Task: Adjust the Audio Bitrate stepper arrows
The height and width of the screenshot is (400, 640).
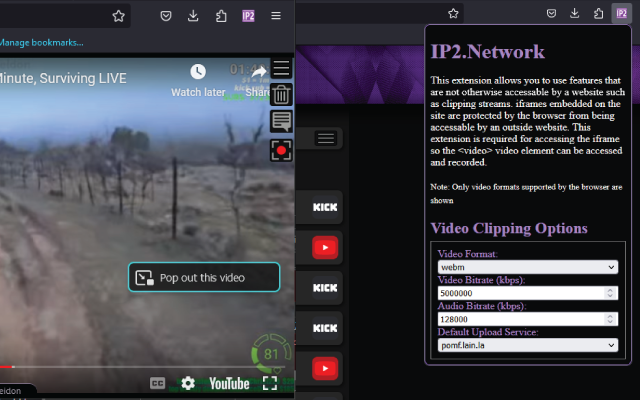Action: tap(610, 319)
